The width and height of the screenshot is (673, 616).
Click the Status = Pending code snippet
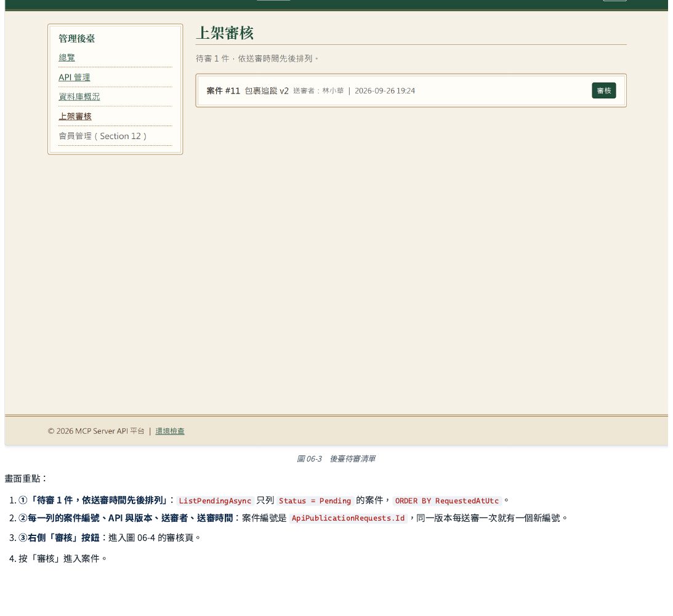[315, 500]
